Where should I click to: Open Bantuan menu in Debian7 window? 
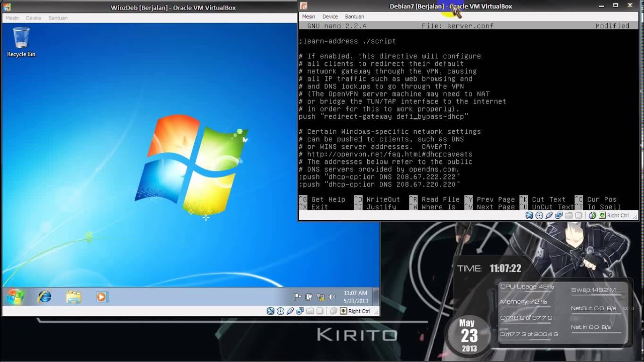(x=355, y=17)
